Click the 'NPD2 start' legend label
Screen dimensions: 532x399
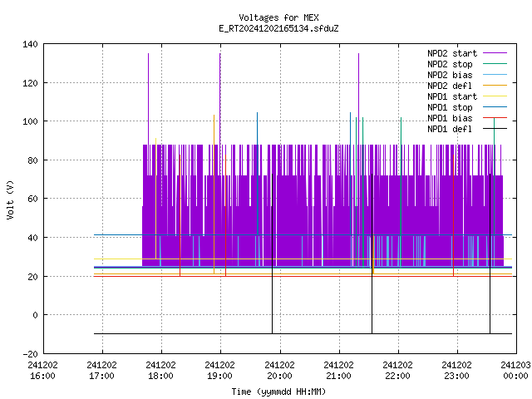click(x=452, y=53)
